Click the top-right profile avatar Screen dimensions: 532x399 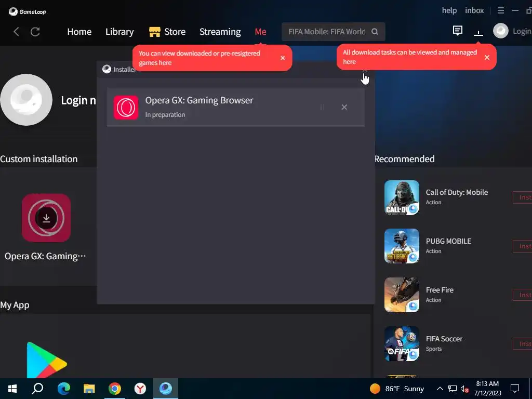[x=500, y=31]
